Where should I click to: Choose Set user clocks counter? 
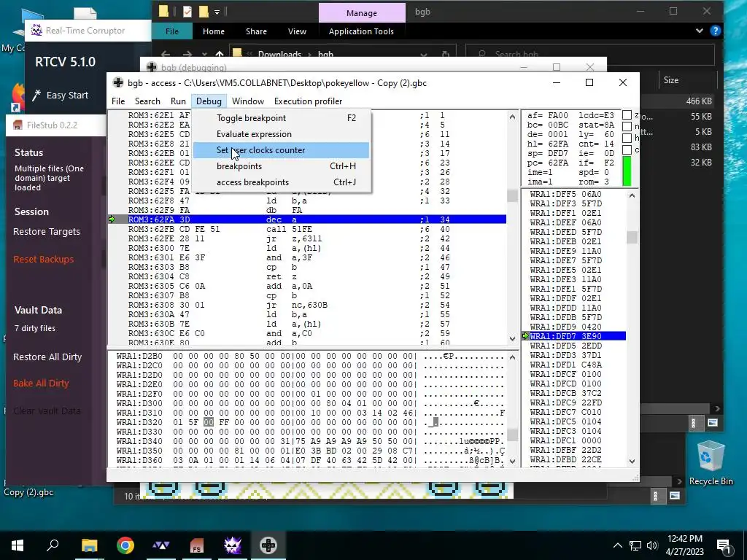click(x=281, y=150)
